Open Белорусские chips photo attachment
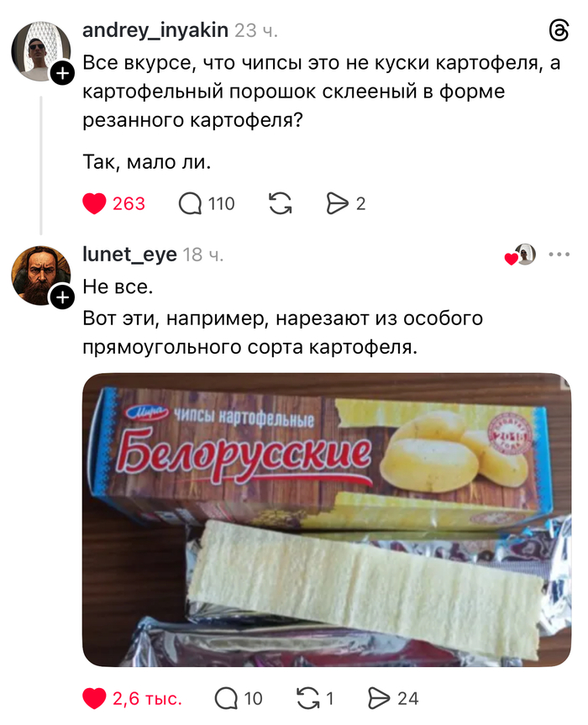This screenshot has height=725, width=588. pos(327,520)
